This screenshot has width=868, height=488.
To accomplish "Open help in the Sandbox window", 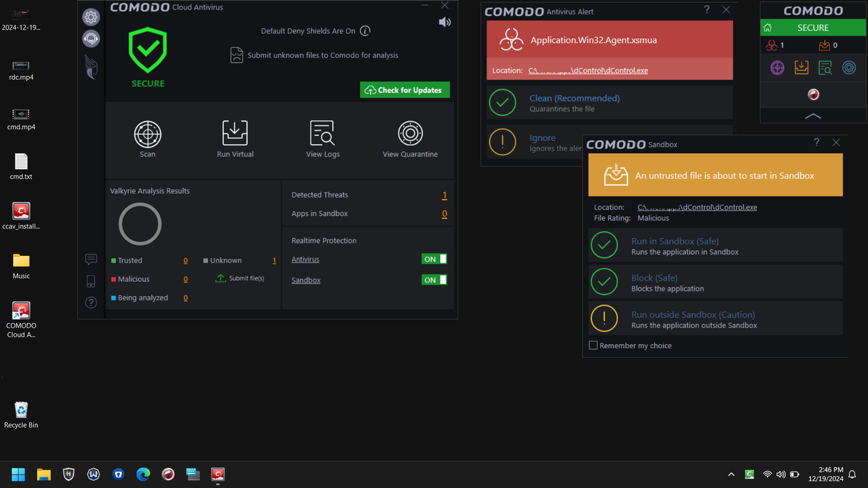I will (817, 142).
